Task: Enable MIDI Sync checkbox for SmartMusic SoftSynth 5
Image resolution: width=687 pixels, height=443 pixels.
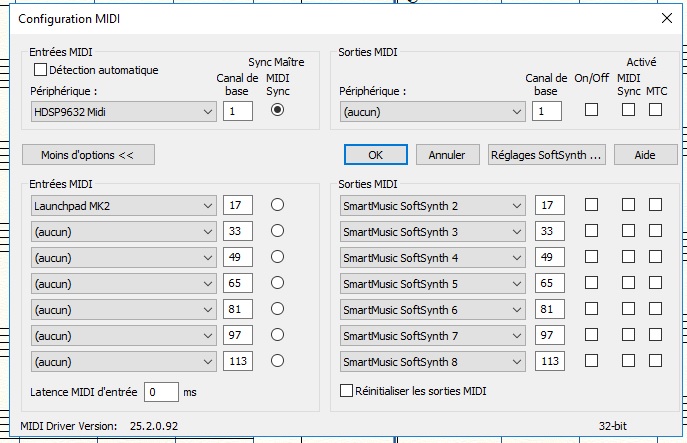Action: (x=628, y=283)
